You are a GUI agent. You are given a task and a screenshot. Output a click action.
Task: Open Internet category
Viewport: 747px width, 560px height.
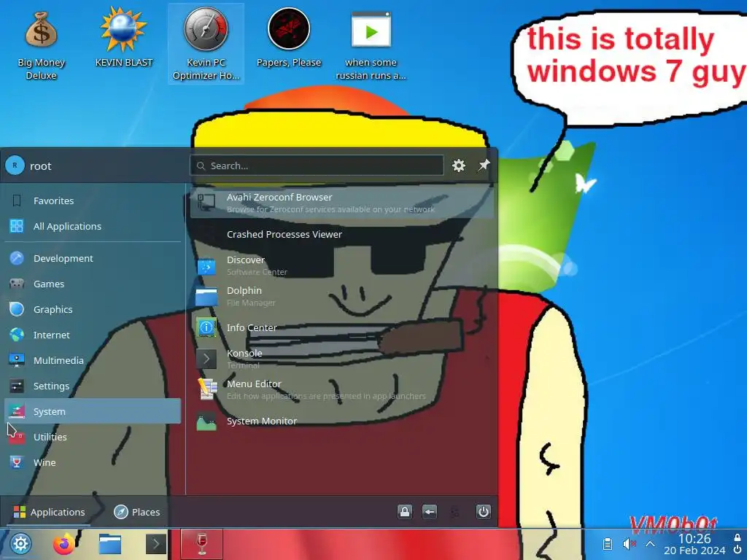(93, 335)
